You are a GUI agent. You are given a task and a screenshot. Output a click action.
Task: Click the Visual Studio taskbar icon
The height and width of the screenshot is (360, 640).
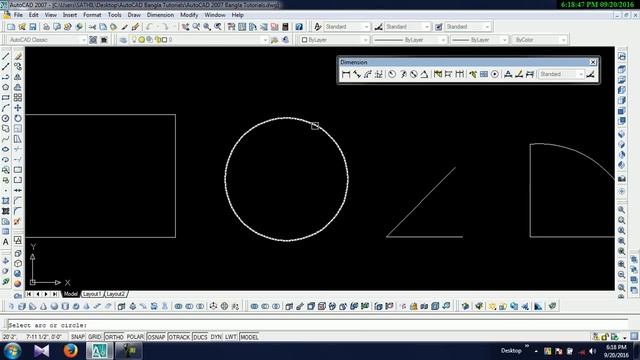pos(41,351)
